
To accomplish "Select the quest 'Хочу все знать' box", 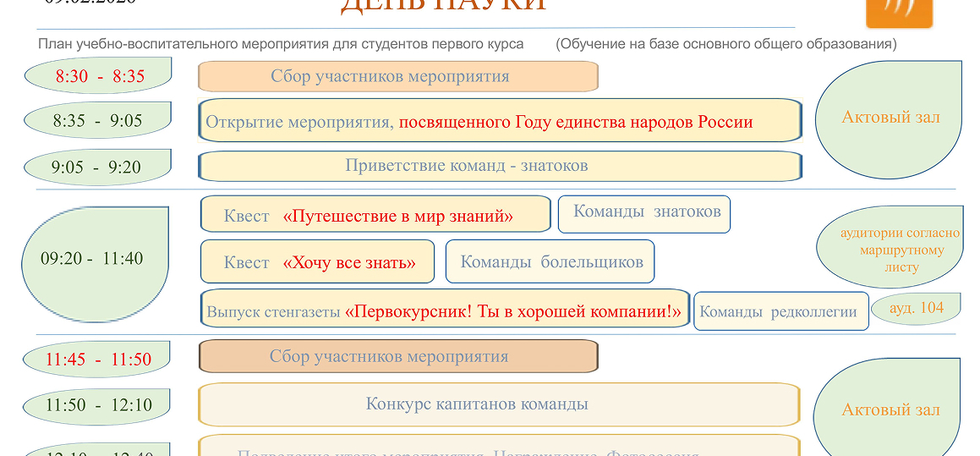I will click(317, 261).
